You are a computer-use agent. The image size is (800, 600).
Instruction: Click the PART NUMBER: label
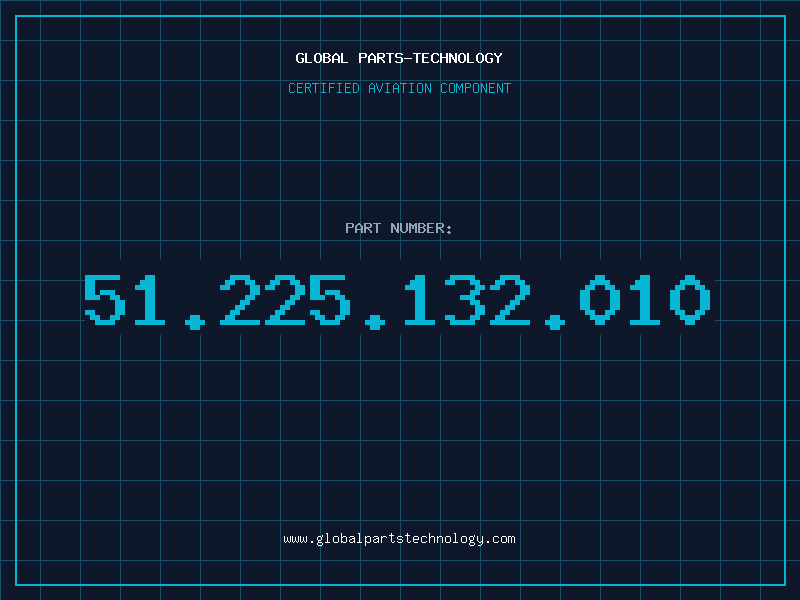tap(399, 228)
